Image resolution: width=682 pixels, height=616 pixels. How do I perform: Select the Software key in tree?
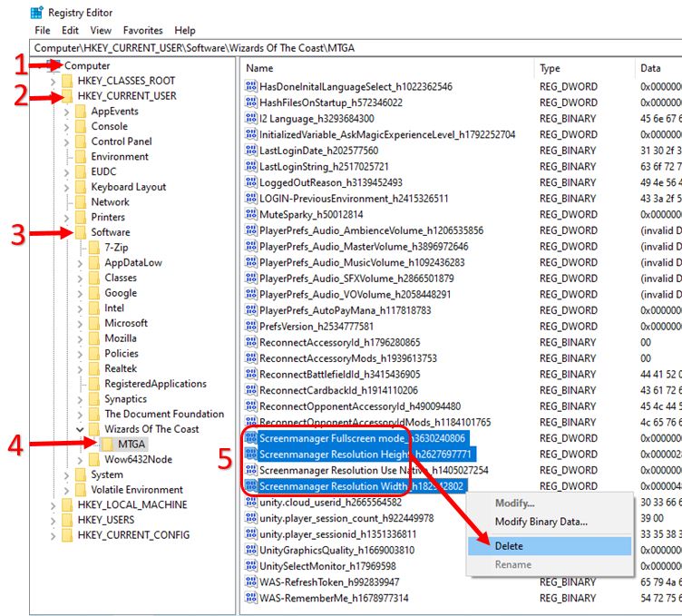(x=111, y=232)
